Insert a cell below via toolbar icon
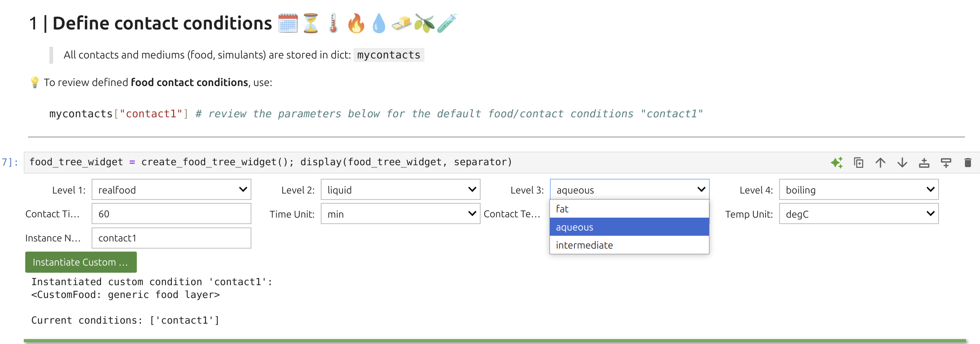The height and width of the screenshot is (344, 980). click(x=946, y=163)
